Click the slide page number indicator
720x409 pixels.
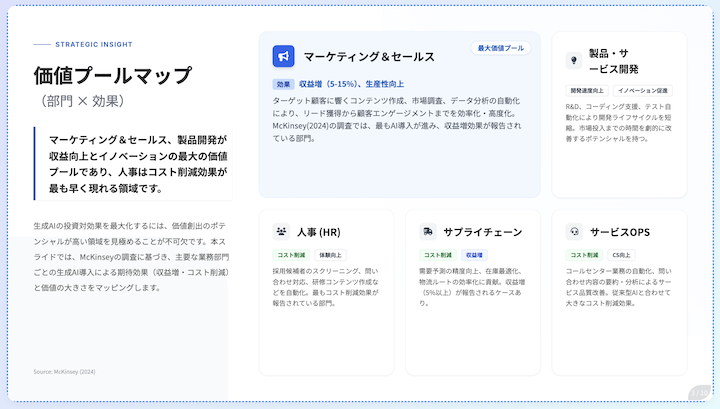pyautogui.click(x=699, y=393)
